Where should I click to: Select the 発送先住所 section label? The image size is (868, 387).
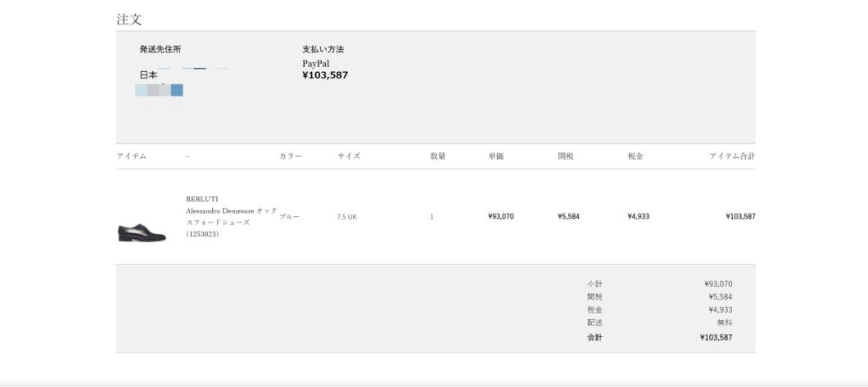coord(160,49)
